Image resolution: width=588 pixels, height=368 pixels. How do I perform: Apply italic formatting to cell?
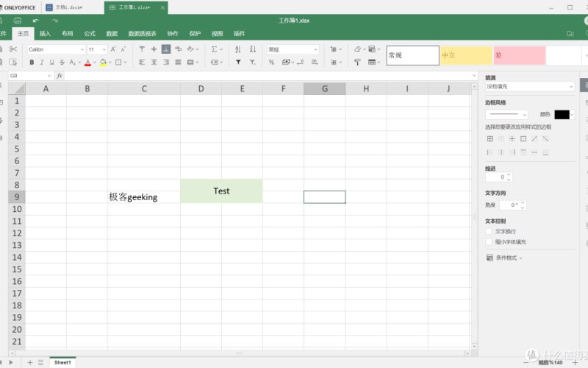click(x=42, y=63)
